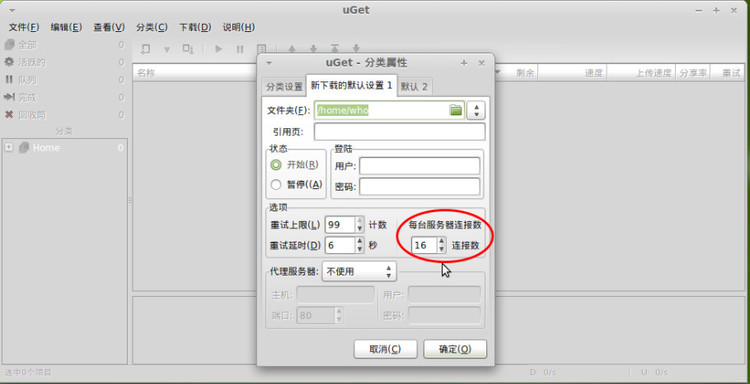Select the 全部 (All) status in sidebar
Image resolution: width=750 pixels, height=384 pixels.
coord(64,45)
